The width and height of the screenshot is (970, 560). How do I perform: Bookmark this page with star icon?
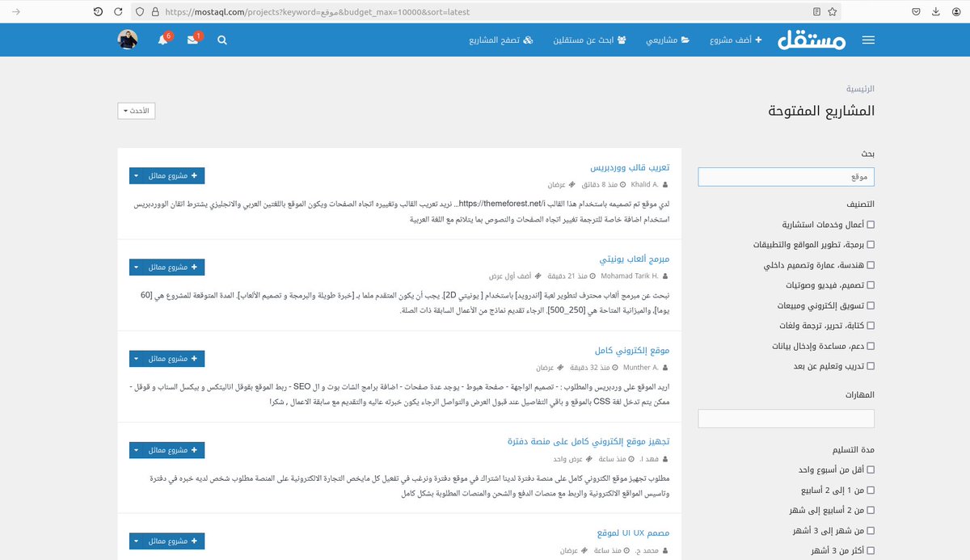tap(833, 12)
